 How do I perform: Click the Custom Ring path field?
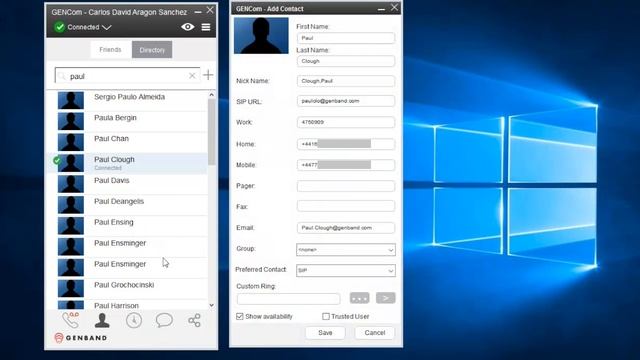pyautogui.click(x=288, y=299)
